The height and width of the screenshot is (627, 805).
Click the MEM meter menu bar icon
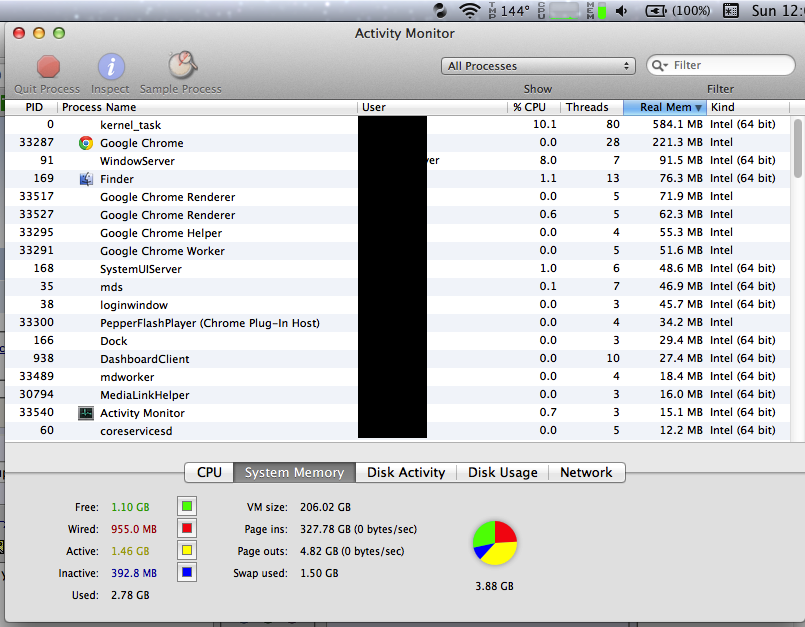point(597,10)
